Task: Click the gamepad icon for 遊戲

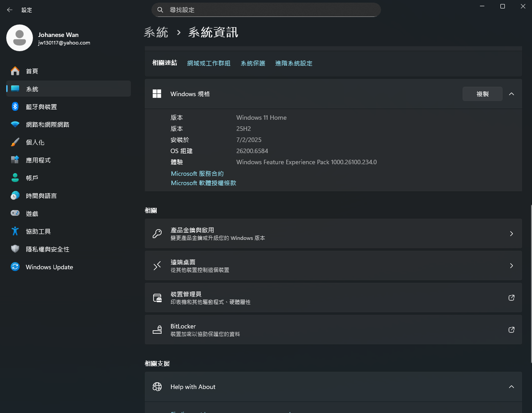Action: (x=15, y=213)
